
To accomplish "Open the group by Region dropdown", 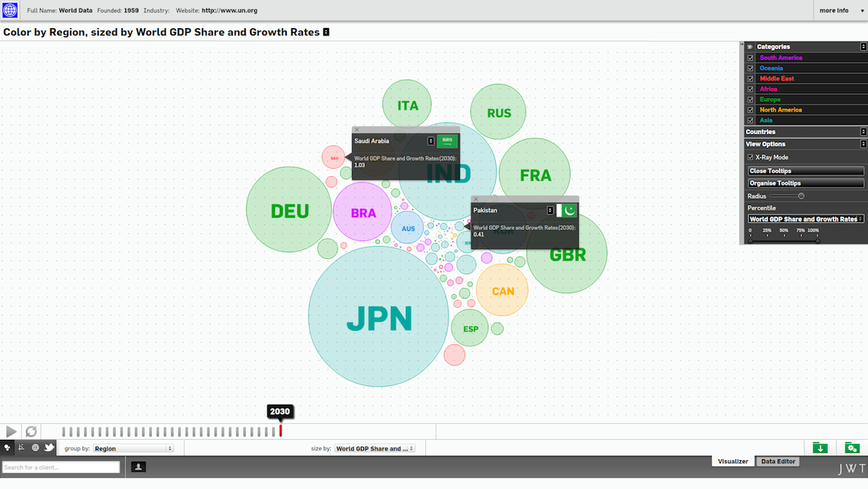I will click(133, 449).
